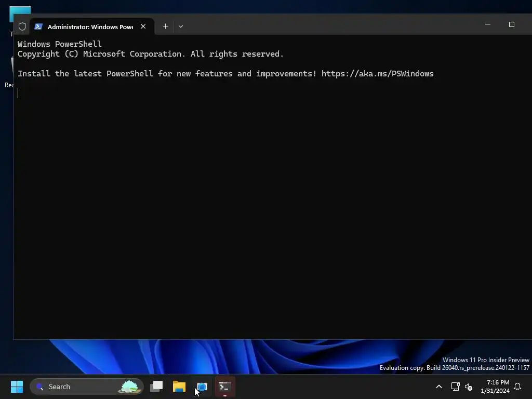Switch to Terminal via taskbar icon
This screenshot has height=399, width=532.
pos(224,387)
